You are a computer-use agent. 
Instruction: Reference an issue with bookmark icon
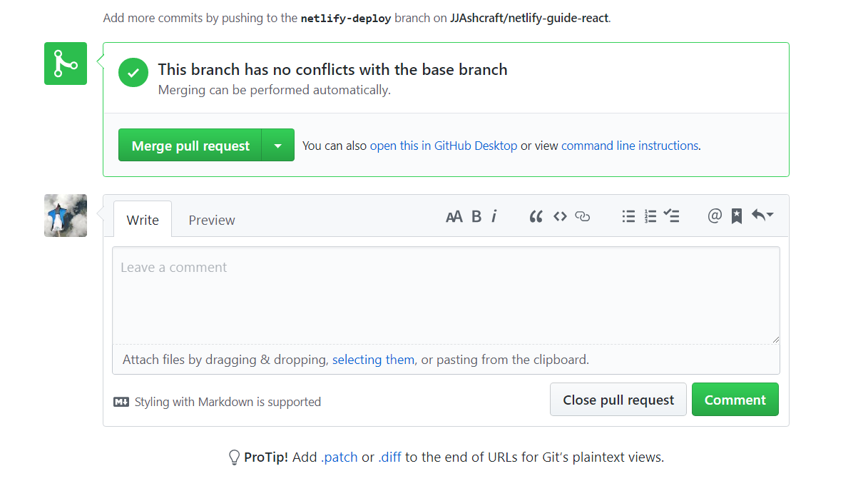tap(737, 217)
